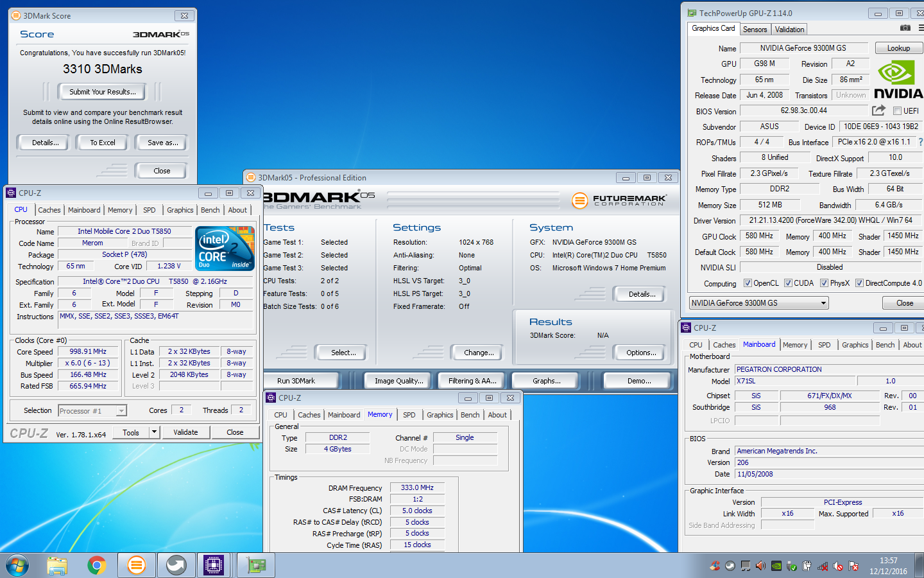
Task: Click the title bar icon of the CPU tab CPU-Z window
Action: [x=11, y=193]
